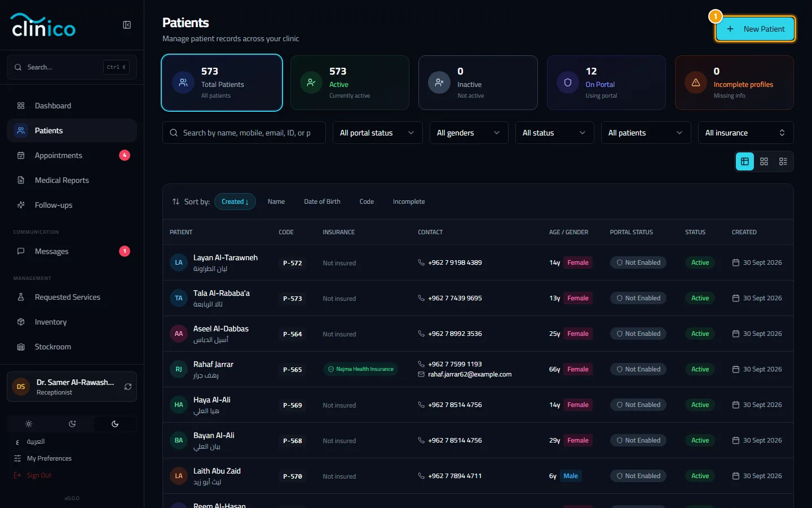Sort patients by Created
Screen dimensions: 812x508
tap(235, 202)
